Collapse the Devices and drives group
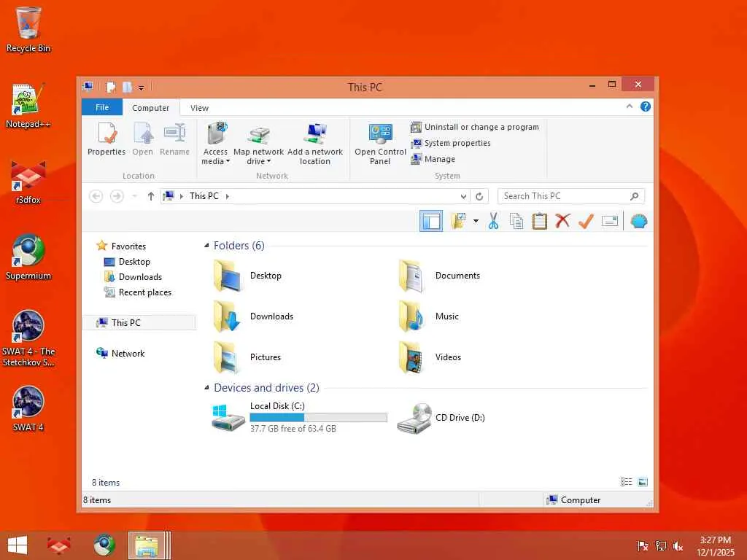 pyautogui.click(x=206, y=388)
